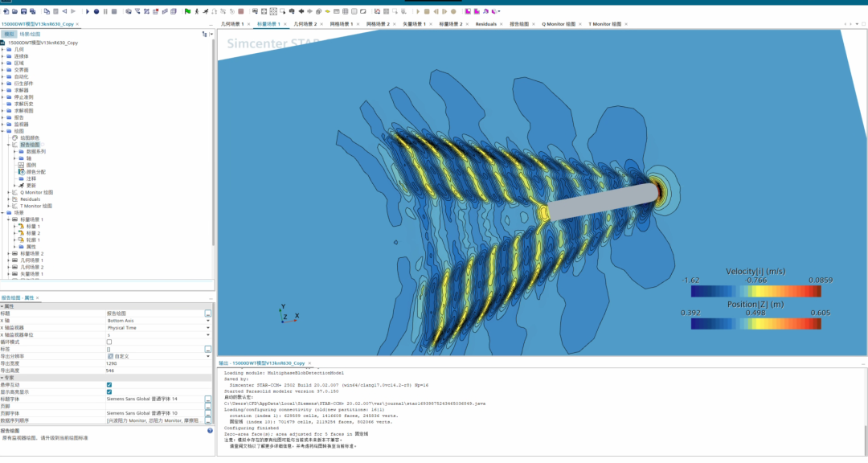Collapse the 报告绘图 tree node
Viewport: 868px width, 463px height.
point(9,145)
